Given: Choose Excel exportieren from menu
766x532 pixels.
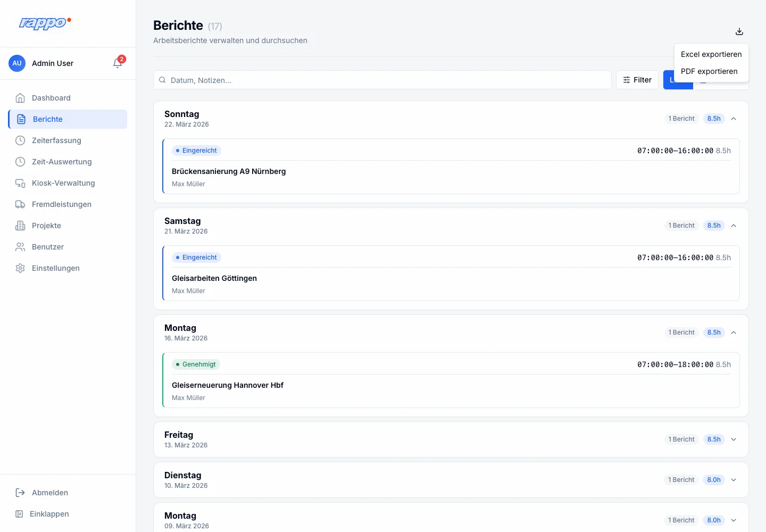Looking at the screenshot, I should point(711,54).
